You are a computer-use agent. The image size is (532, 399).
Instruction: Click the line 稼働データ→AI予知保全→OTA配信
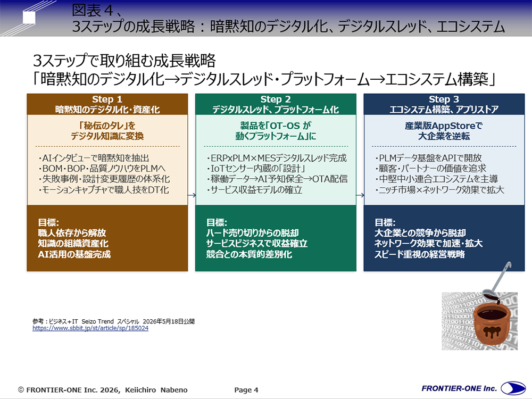click(277, 179)
